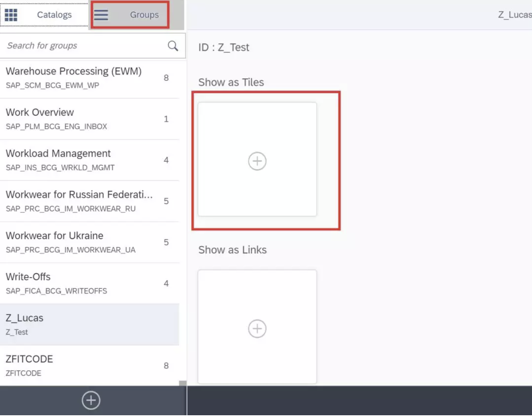
Task: Open Workwear for Ukraine group
Action: point(89,242)
